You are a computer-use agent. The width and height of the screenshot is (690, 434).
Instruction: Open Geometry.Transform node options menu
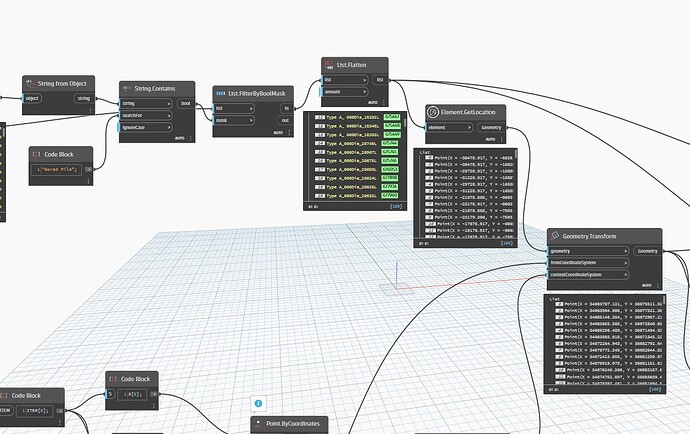click(x=657, y=285)
